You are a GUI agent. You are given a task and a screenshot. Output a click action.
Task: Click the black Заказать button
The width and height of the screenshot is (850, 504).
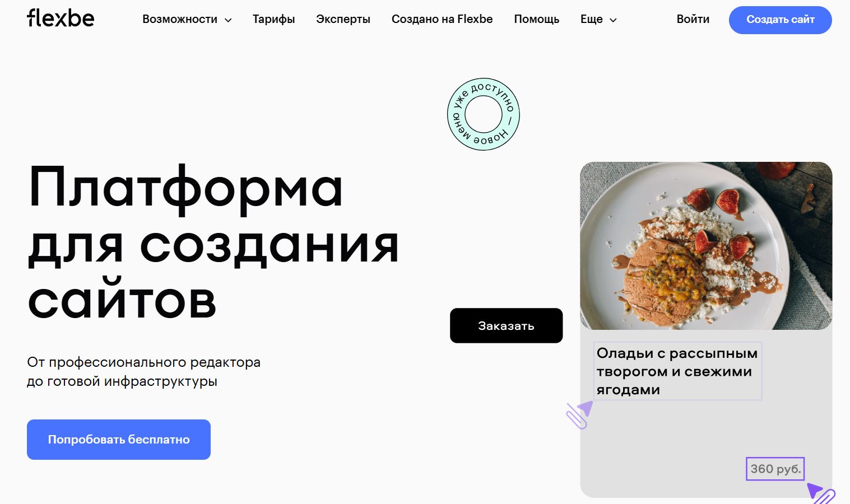[507, 325]
